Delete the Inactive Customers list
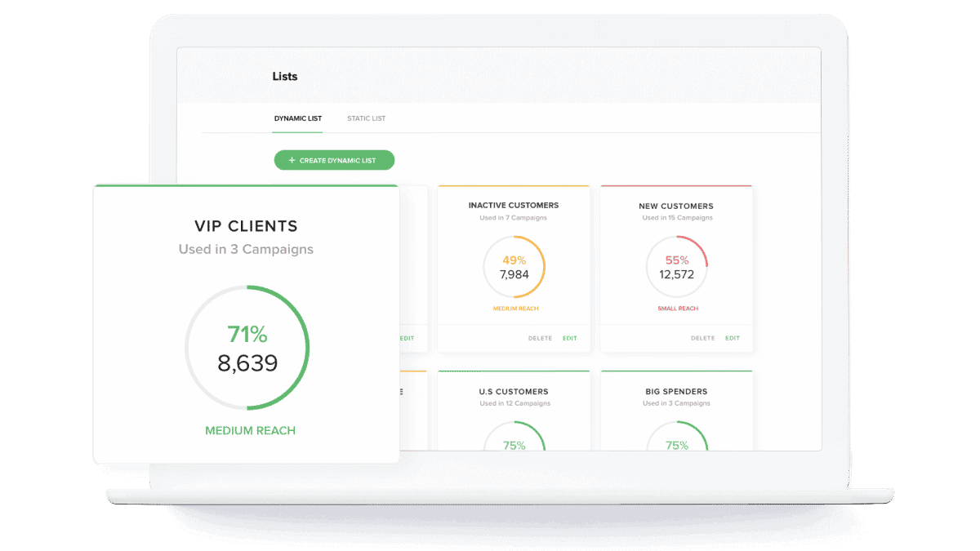980x551 pixels. pyautogui.click(x=540, y=338)
